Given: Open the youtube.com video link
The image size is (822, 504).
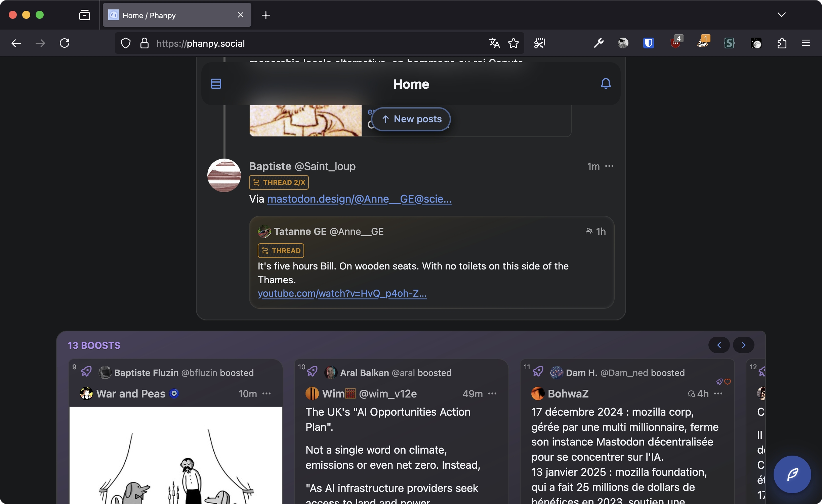Looking at the screenshot, I should pyautogui.click(x=342, y=293).
